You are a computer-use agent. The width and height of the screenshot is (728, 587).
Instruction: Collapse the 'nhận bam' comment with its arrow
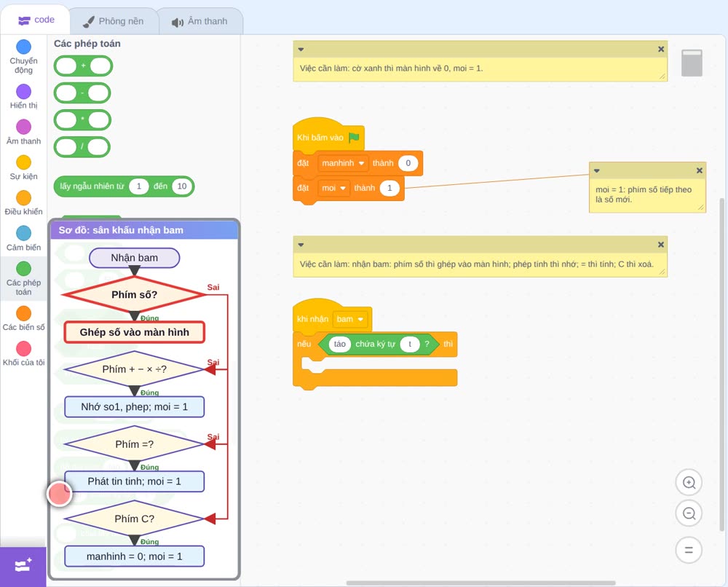(x=301, y=245)
